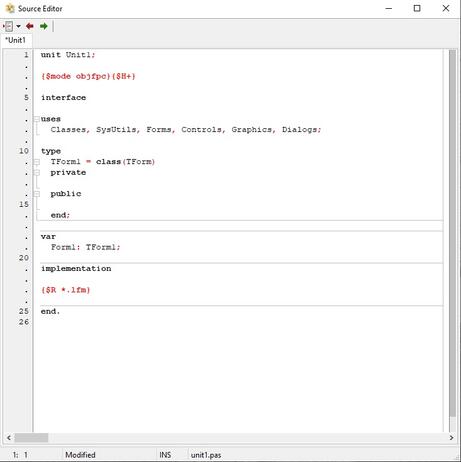Toggle the INS insert mode status panel

[x=165, y=455]
